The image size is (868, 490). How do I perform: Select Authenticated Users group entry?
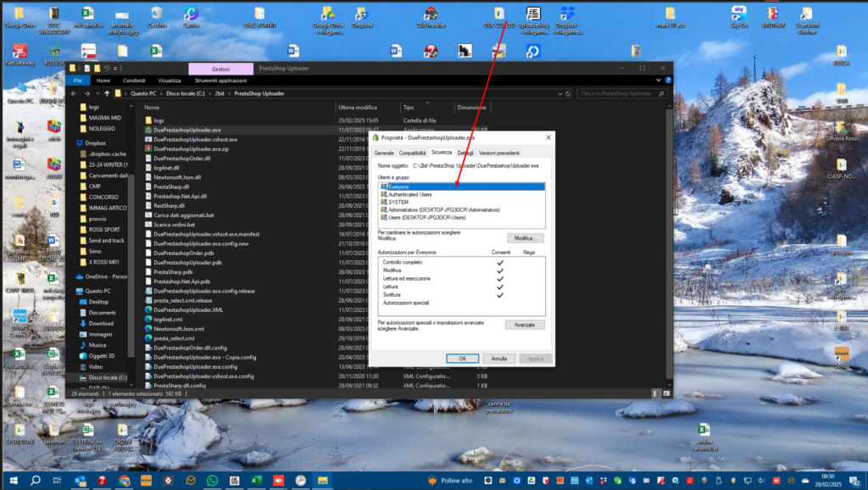(x=411, y=194)
